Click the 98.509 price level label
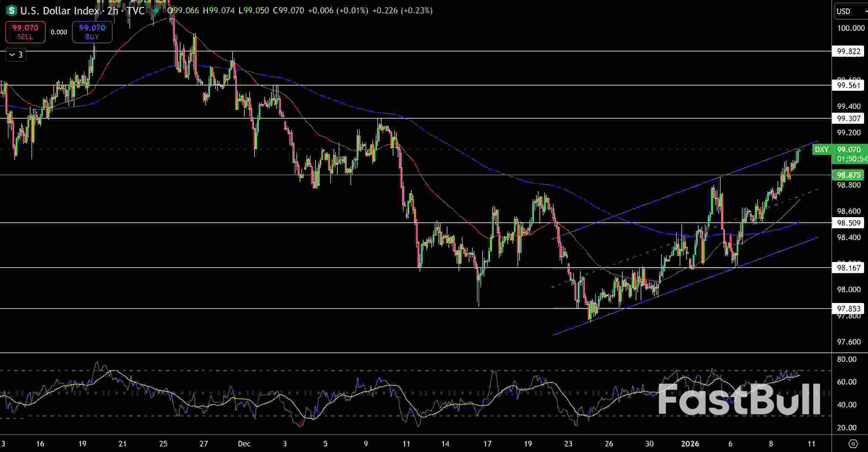This screenshot has width=868, height=452. pos(849,223)
